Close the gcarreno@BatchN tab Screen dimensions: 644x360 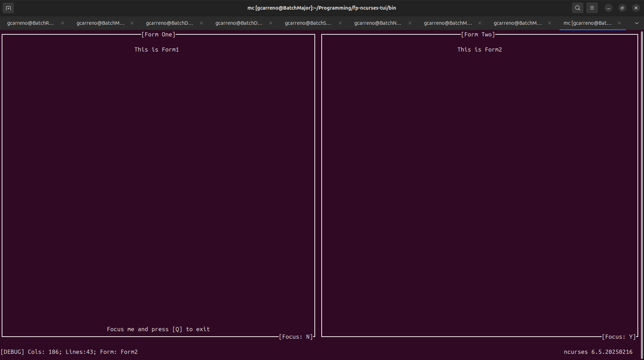(x=410, y=23)
